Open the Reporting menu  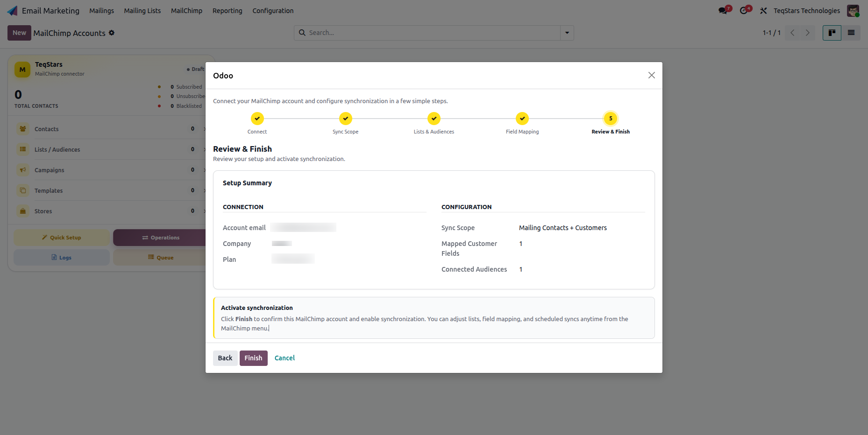(x=228, y=11)
